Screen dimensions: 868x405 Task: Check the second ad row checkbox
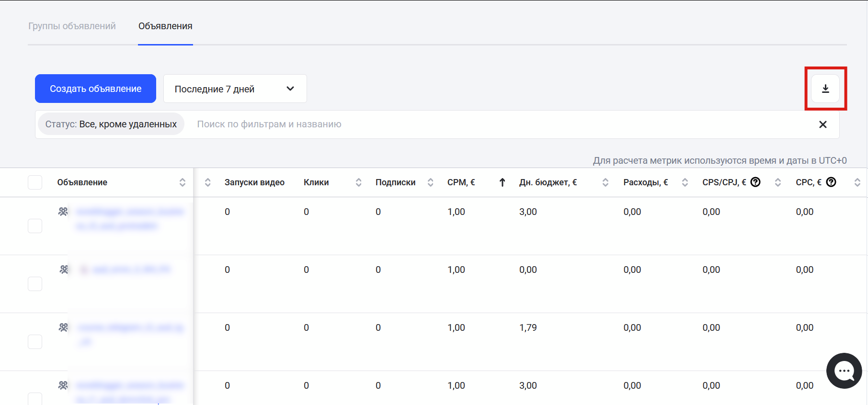(x=35, y=284)
